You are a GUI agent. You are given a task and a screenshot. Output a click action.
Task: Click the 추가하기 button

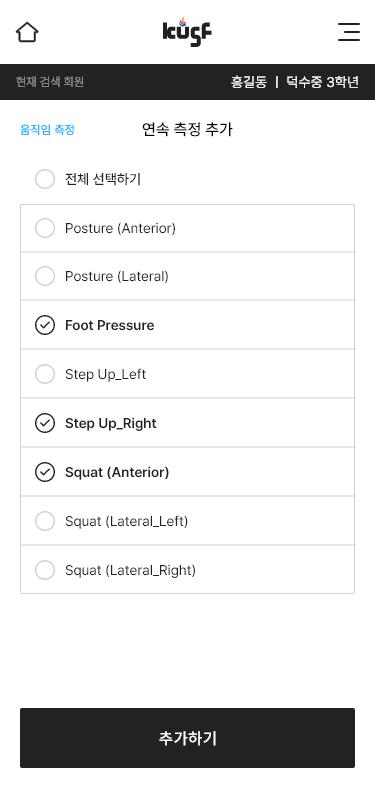click(x=188, y=738)
